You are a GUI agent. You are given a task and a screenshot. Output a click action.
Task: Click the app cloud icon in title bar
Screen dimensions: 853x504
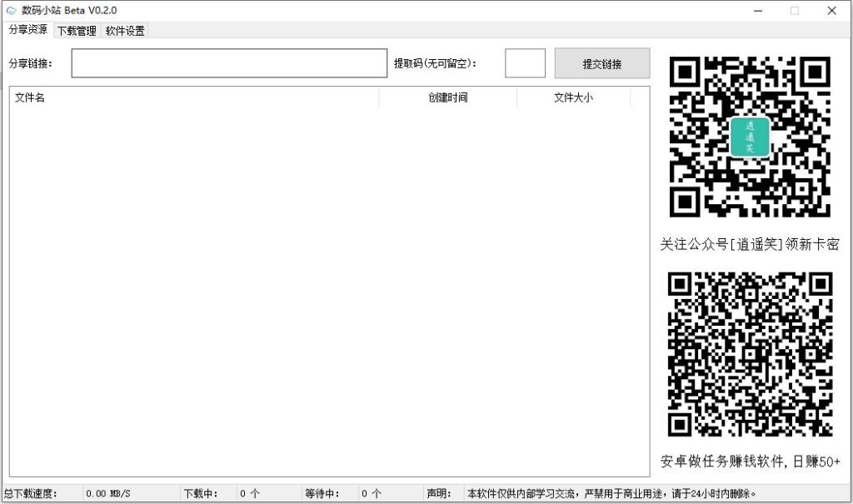[x=11, y=10]
